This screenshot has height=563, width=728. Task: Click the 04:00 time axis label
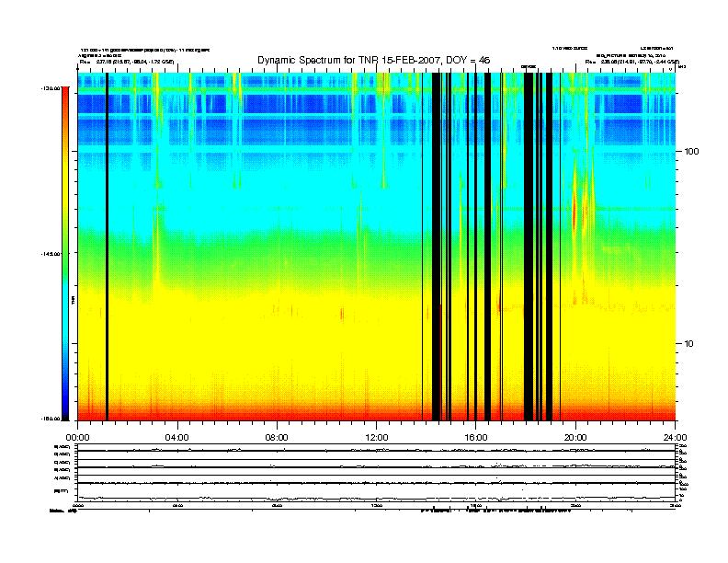(x=176, y=437)
